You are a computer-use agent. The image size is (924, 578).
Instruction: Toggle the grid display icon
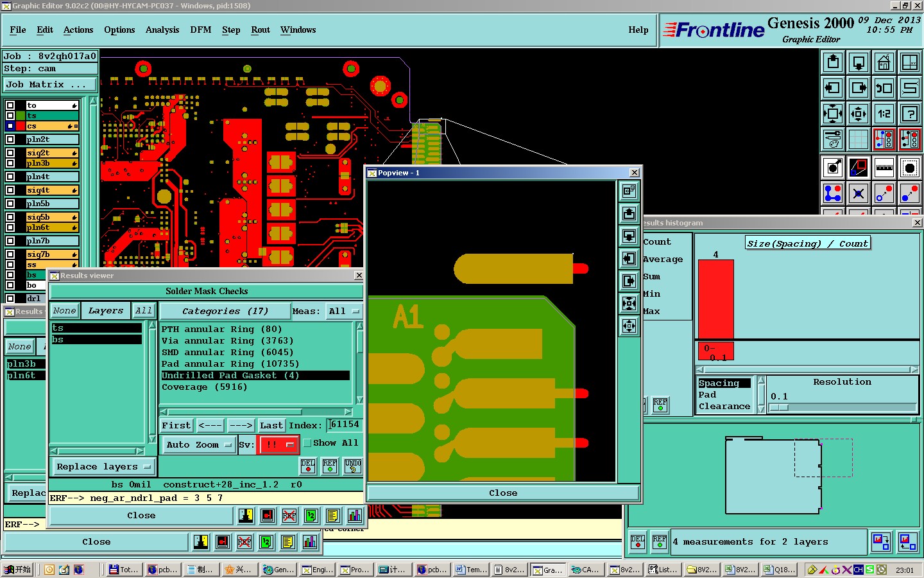tap(859, 139)
